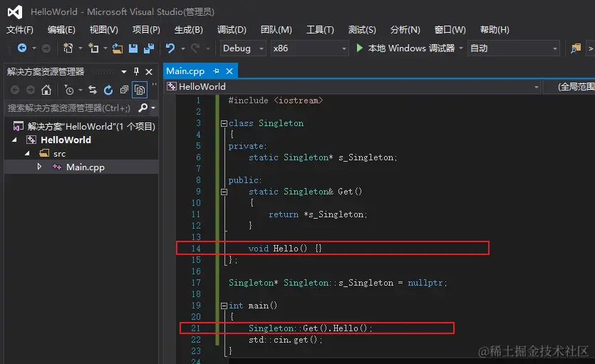This screenshot has height=364, width=595.
Task: Open the HelloWorld scope navigation dropdown
Action: 353,87
